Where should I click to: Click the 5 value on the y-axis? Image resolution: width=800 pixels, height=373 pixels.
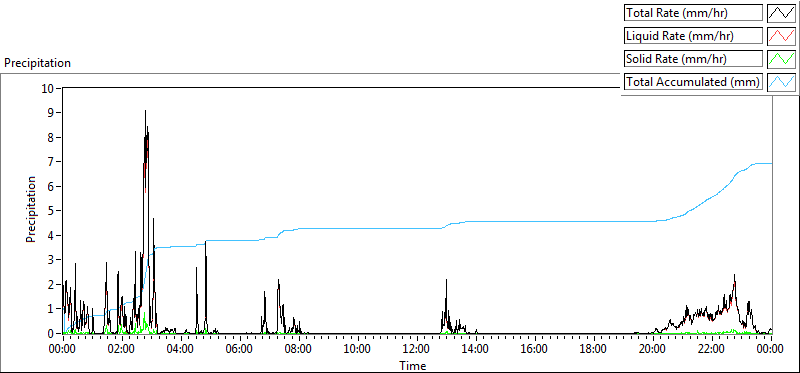coord(51,211)
